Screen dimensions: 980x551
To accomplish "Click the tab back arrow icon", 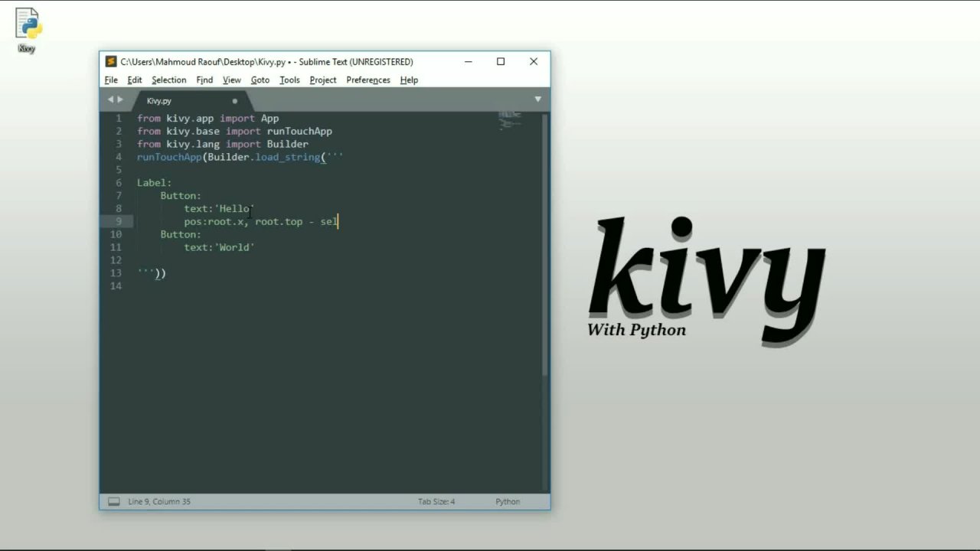I will pos(110,99).
